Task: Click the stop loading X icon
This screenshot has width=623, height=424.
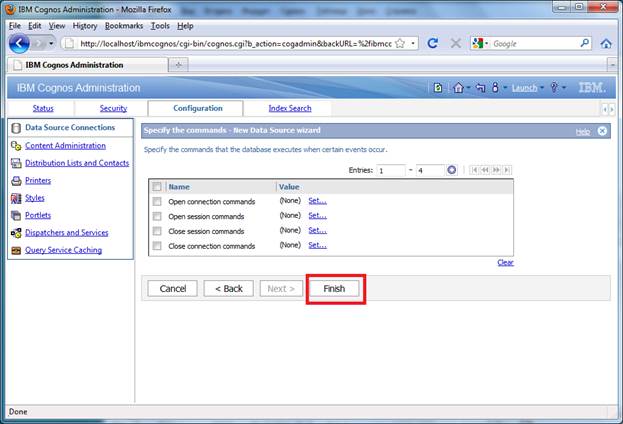Action: pos(455,43)
